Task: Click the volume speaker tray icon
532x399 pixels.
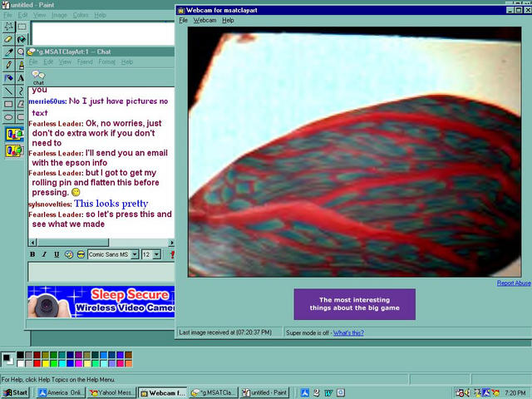Action: tap(468, 393)
